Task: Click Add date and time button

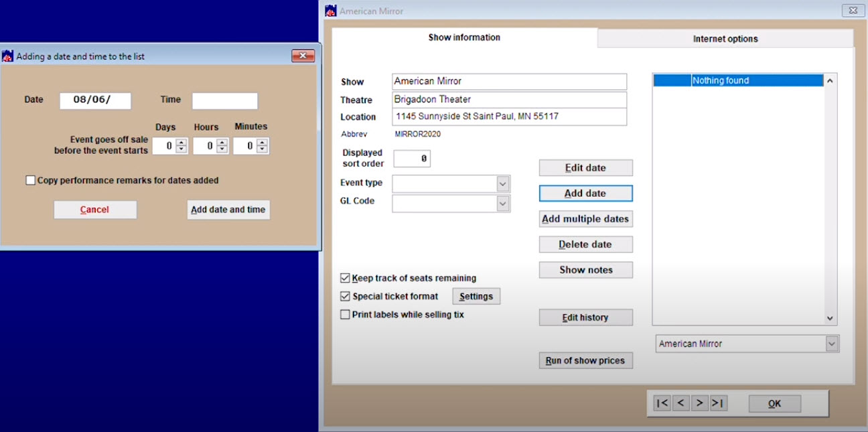Action: click(228, 210)
